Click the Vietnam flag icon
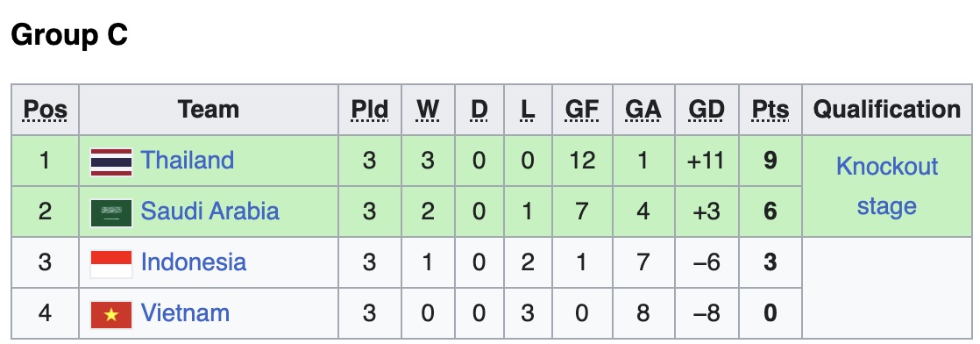The image size is (980, 344). click(x=111, y=315)
